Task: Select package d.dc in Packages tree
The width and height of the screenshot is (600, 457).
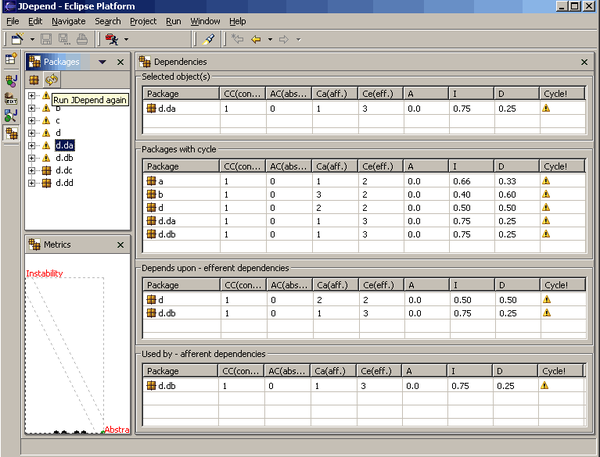Action: (64, 170)
